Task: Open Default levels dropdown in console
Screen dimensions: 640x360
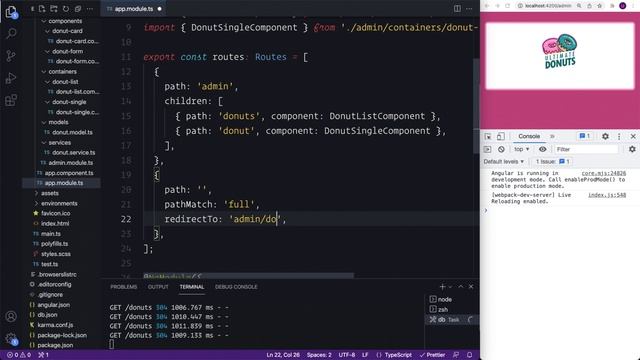Action: [504, 162]
